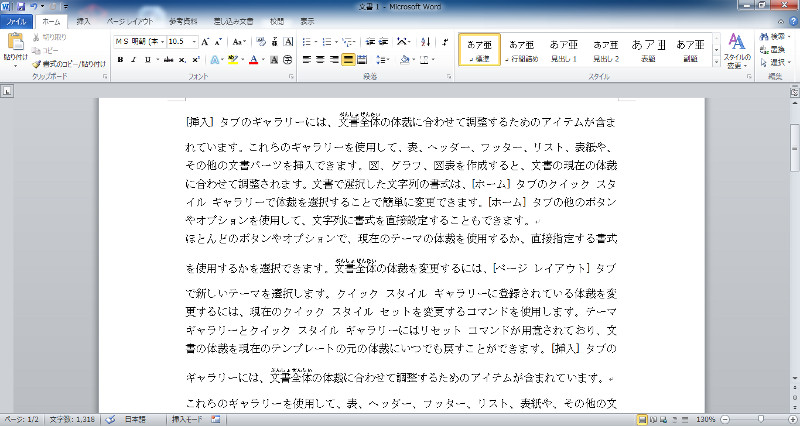This screenshot has height=426, width=800.
Task: Toggle Show/Hide paragraph marks
Action: click(x=445, y=42)
